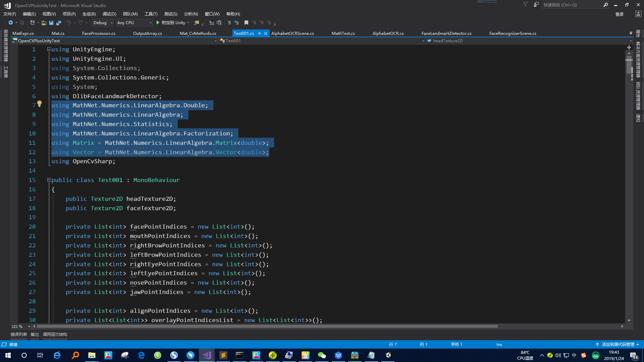644x362 pixels.
Task: Toggle Ins overwrite mode in status bar
Action: click(x=499, y=345)
